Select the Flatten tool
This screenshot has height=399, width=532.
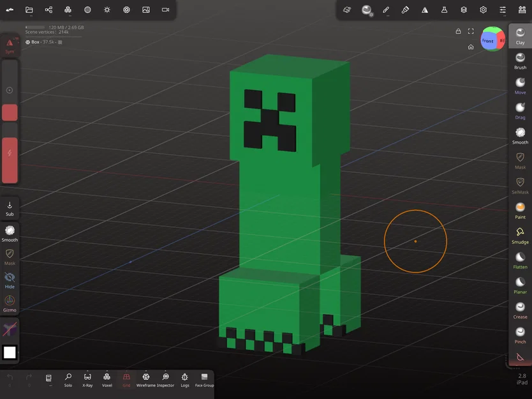520,261
